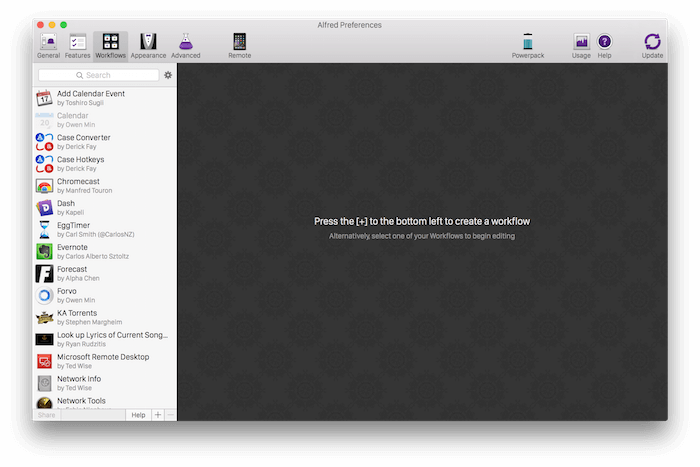This screenshot has height=467, width=700.
Task: Click 'by Carlos Alberto Sztoltz' text
Action: (93, 256)
